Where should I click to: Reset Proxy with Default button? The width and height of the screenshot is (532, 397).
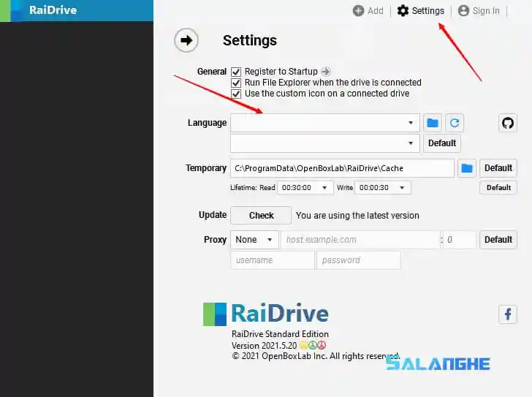click(498, 240)
